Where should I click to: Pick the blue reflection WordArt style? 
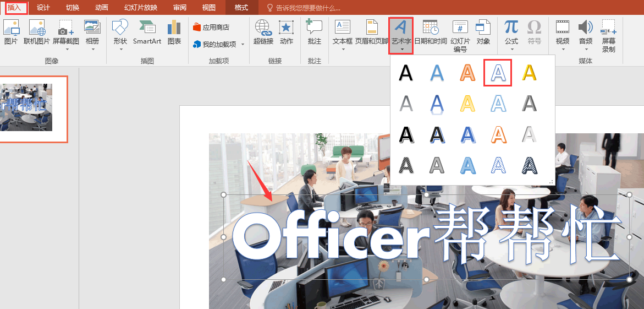point(437,104)
